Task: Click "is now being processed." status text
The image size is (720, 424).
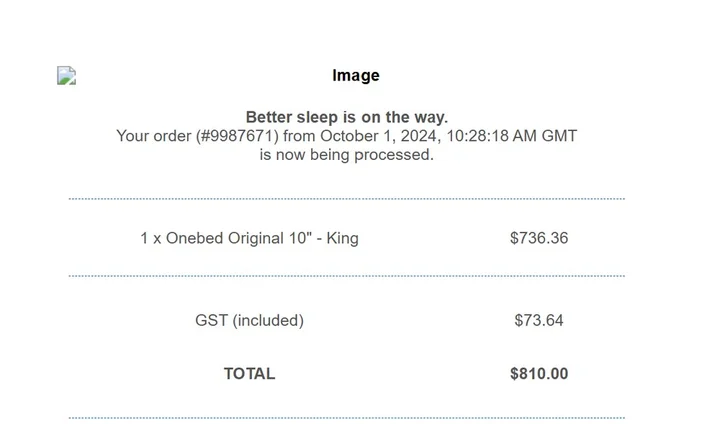Action: tap(346, 155)
